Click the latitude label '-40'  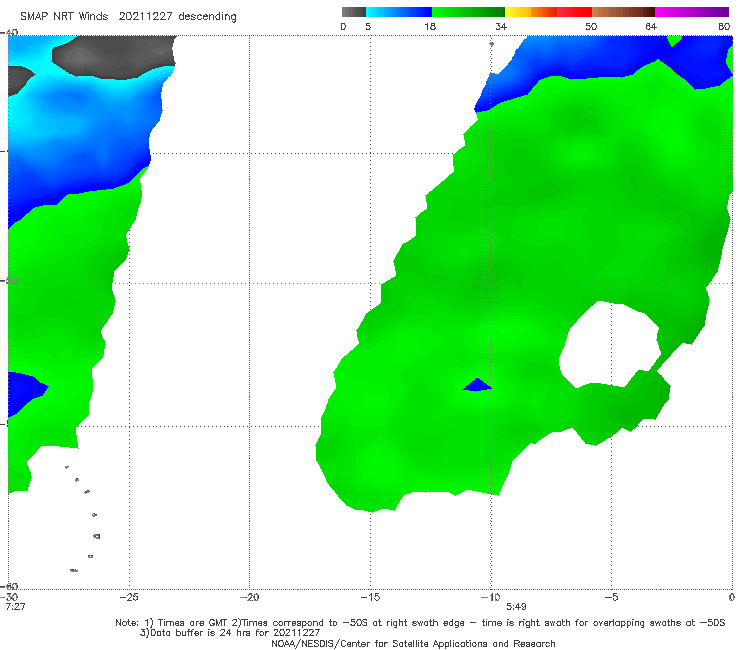(9, 33)
